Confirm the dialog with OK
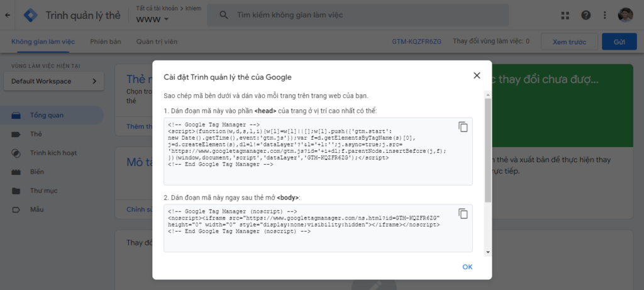 467,267
